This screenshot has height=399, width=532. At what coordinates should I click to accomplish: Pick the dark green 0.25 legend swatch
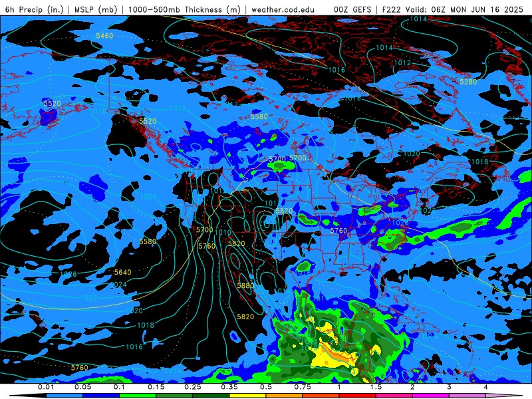211,396
